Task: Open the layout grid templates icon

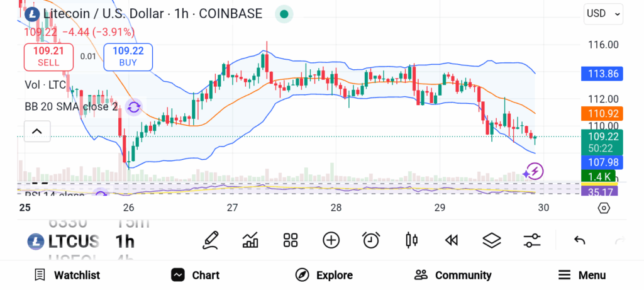Action: [x=290, y=240]
